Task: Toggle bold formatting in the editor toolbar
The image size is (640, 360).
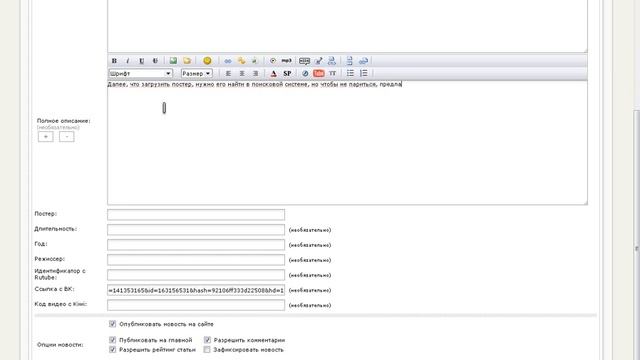Action: (x=114, y=61)
